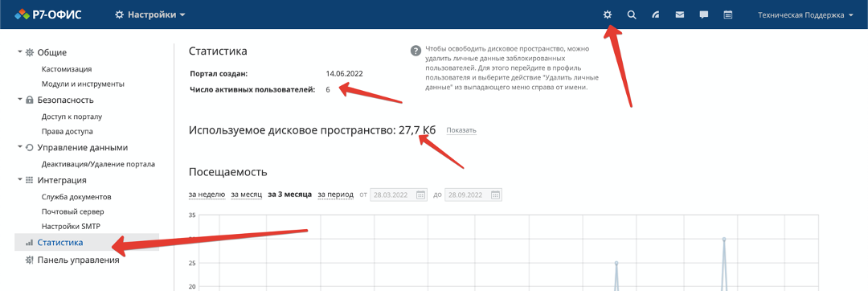Open Служба документов page
The width and height of the screenshot is (868, 291).
pyautogui.click(x=76, y=196)
